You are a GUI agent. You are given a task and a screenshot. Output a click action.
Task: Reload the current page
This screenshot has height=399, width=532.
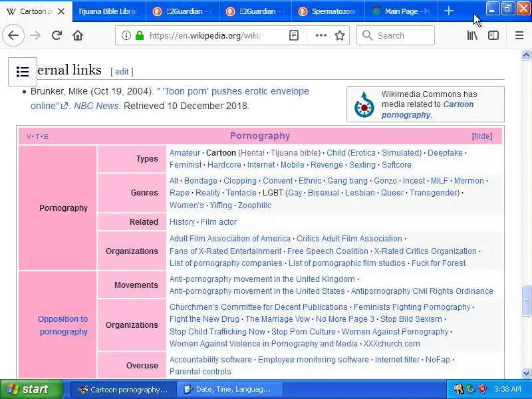(57, 35)
